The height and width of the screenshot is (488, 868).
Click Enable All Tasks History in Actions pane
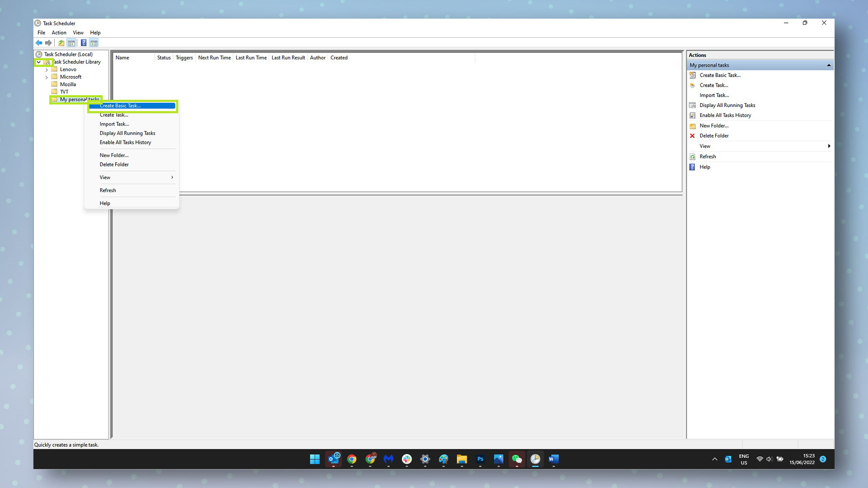(x=725, y=115)
